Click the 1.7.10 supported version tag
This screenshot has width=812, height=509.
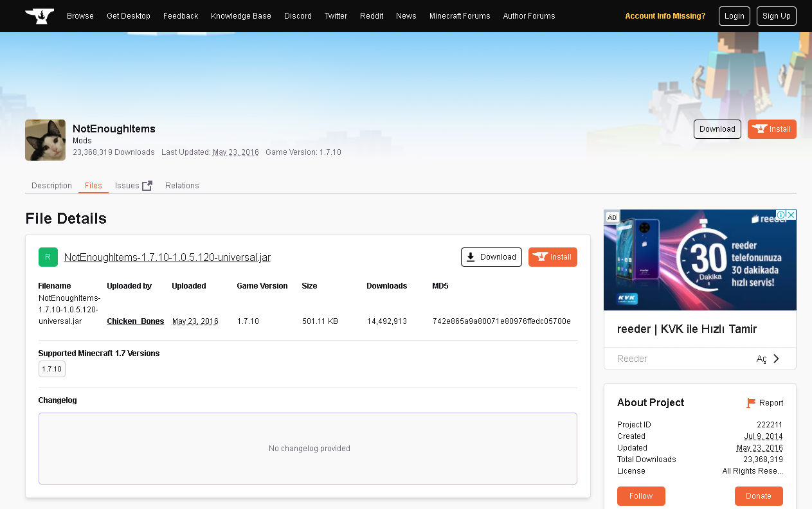pyautogui.click(x=52, y=369)
